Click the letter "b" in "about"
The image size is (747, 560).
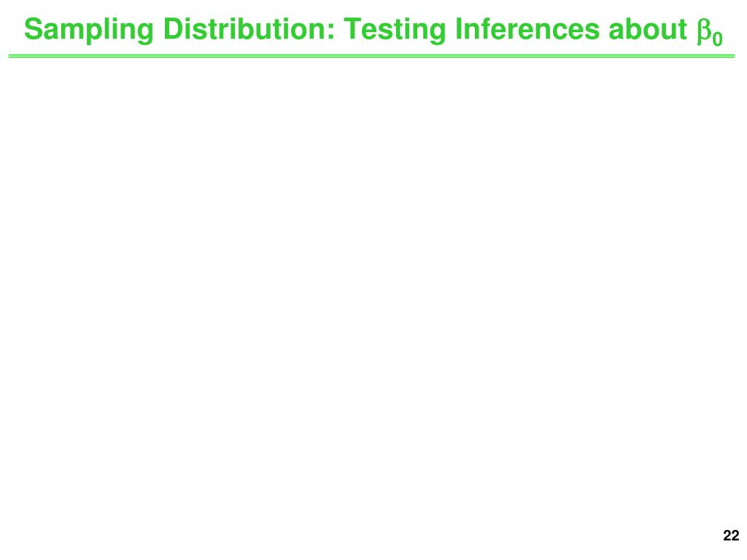pos(631,29)
